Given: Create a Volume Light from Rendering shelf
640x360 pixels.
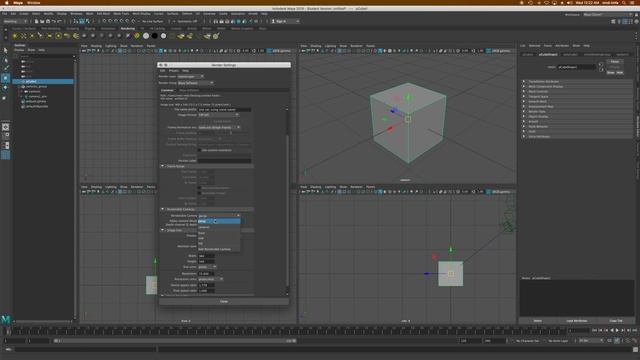Looking at the screenshot, I should (x=58, y=36).
